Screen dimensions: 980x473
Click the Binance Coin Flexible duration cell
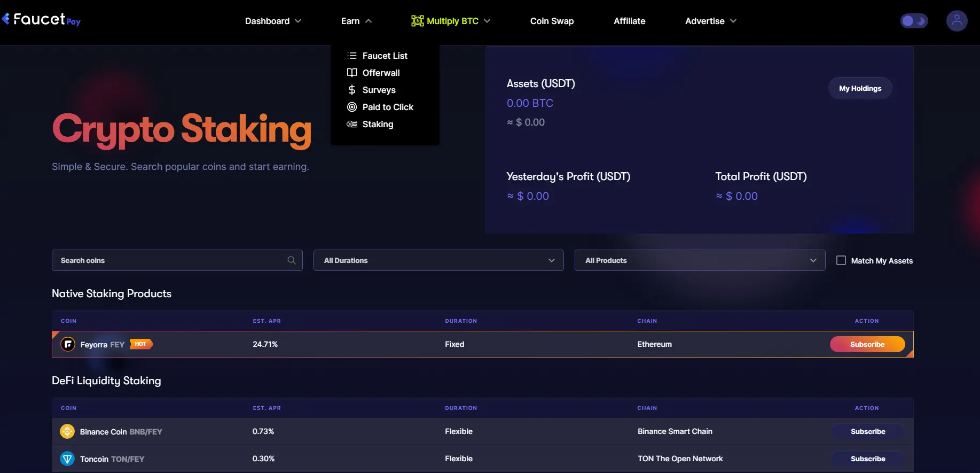(459, 431)
